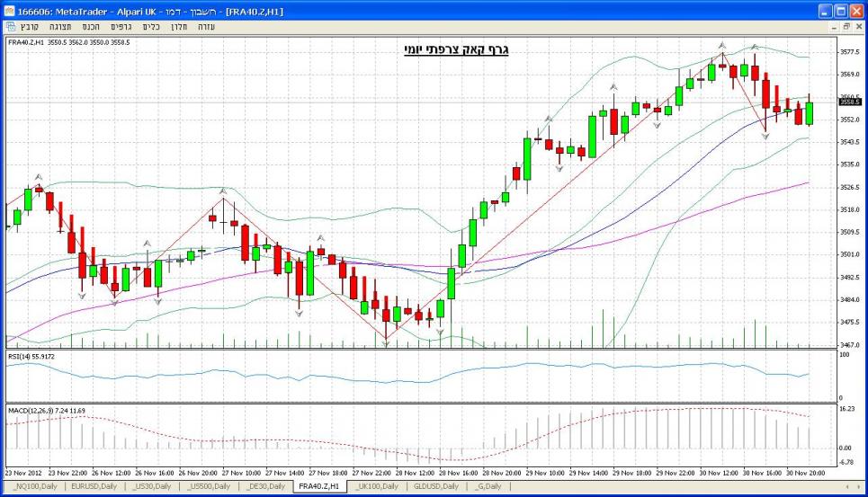The image size is (868, 497).
Task: Switch to the _DE30,Daily tab
Action: [x=266, y=486]
